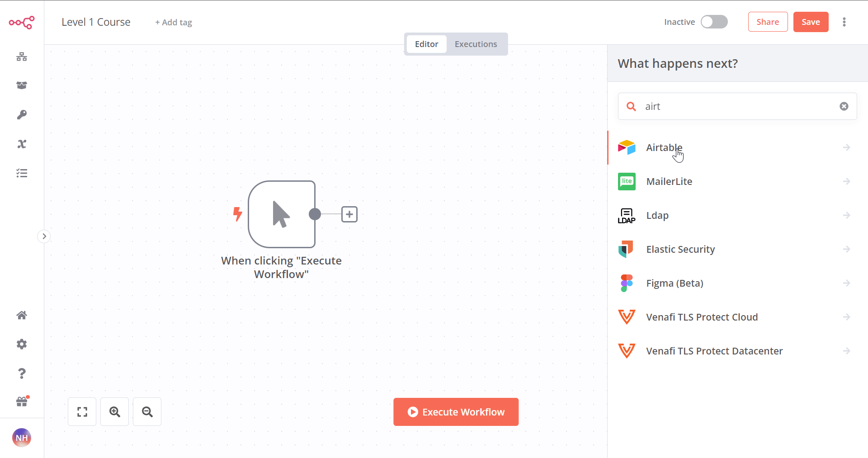Image resolution: width=868 pixels, height=458 pixels.
Task: Fit workflow to view with the expand icon
Action: pyautogui.click(x=82, y=412)
